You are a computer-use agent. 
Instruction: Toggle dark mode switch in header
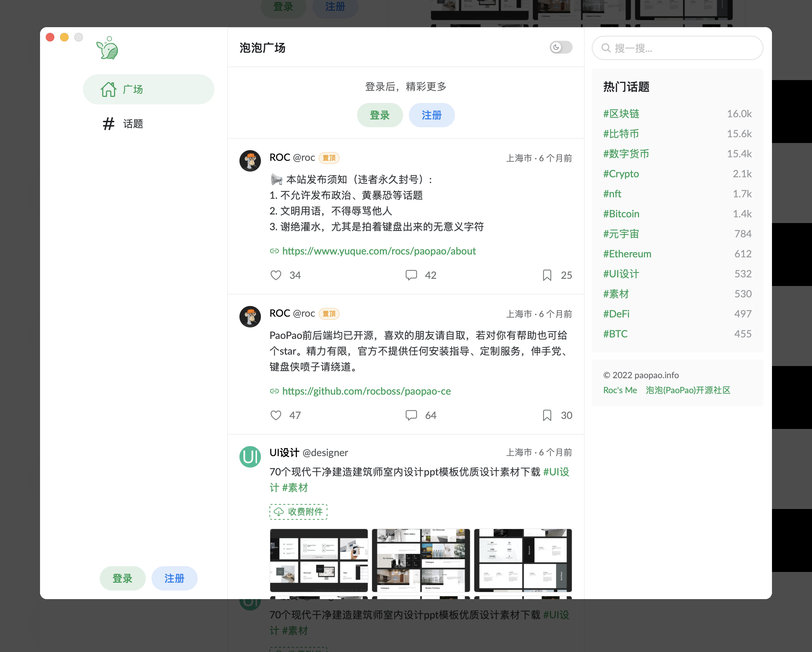coord(560,48)
